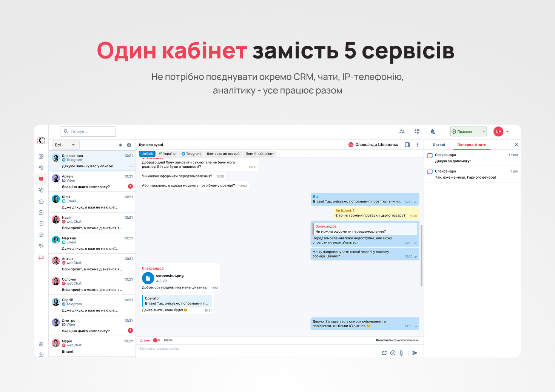555x392 pixels.
Task: Switch to the Попередні чати tab
Action: 472,145
